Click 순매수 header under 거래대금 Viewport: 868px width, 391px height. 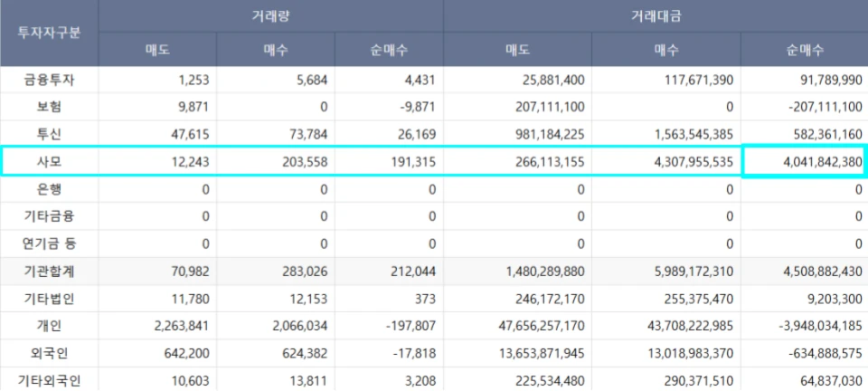coord(804,50)
